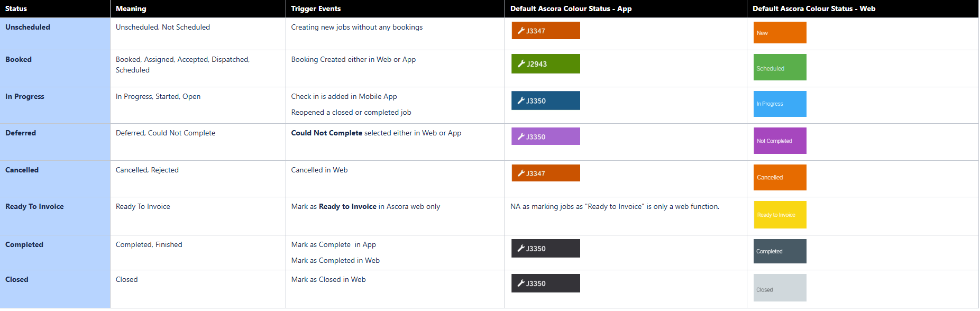Select the green Scheduled web status swatch
The width and height of the screenshot is (980, 311).
point(780,67)
